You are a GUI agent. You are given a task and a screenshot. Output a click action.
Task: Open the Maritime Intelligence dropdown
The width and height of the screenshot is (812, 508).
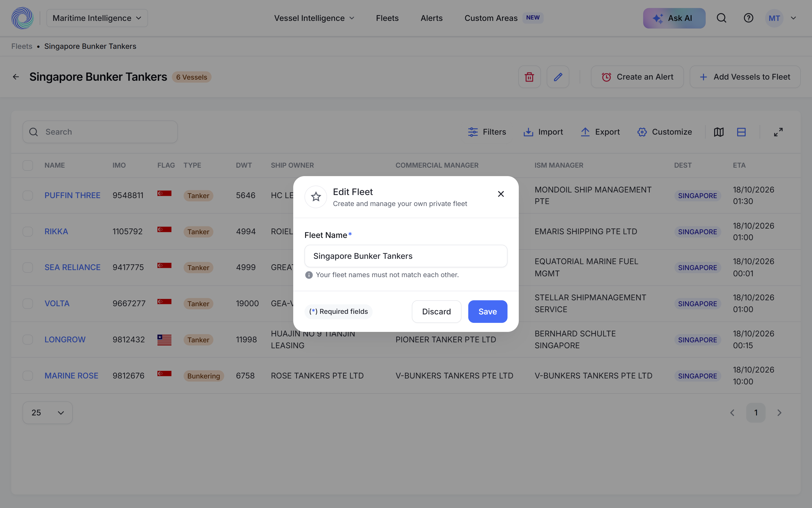(x=97, y=18)
